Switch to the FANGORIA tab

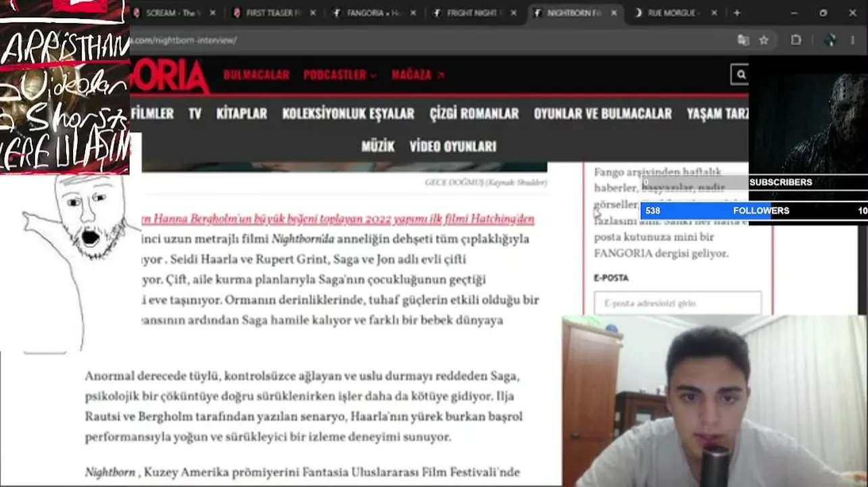coord(374,13)
